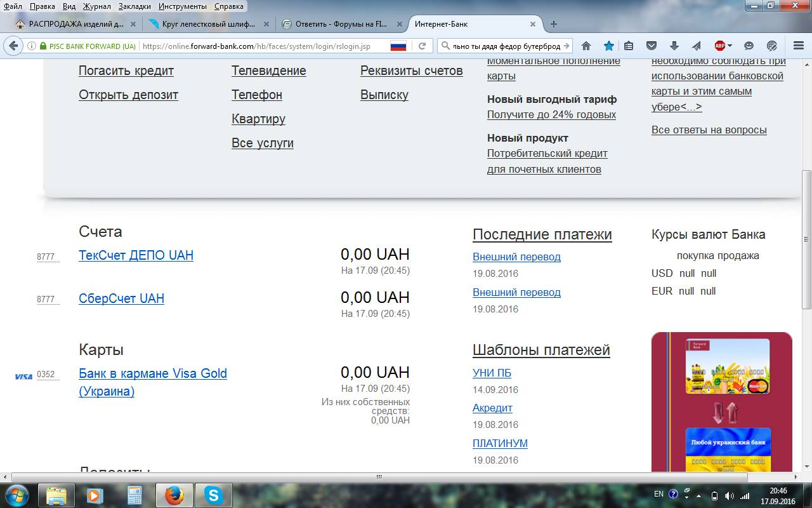Close the Круг лепестковый tab
Image resolution: width=812 pixels, height=508 pixels.
[x=266, y=24]
